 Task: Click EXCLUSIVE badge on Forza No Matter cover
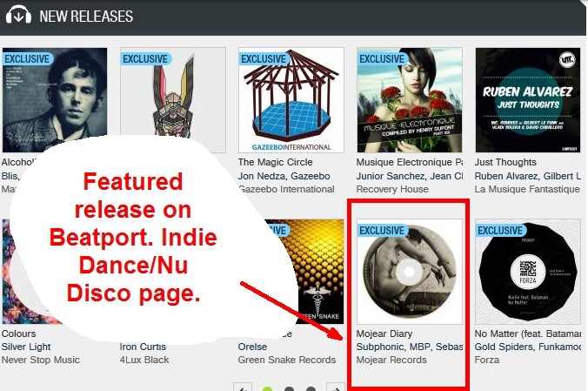coord(500,231)
